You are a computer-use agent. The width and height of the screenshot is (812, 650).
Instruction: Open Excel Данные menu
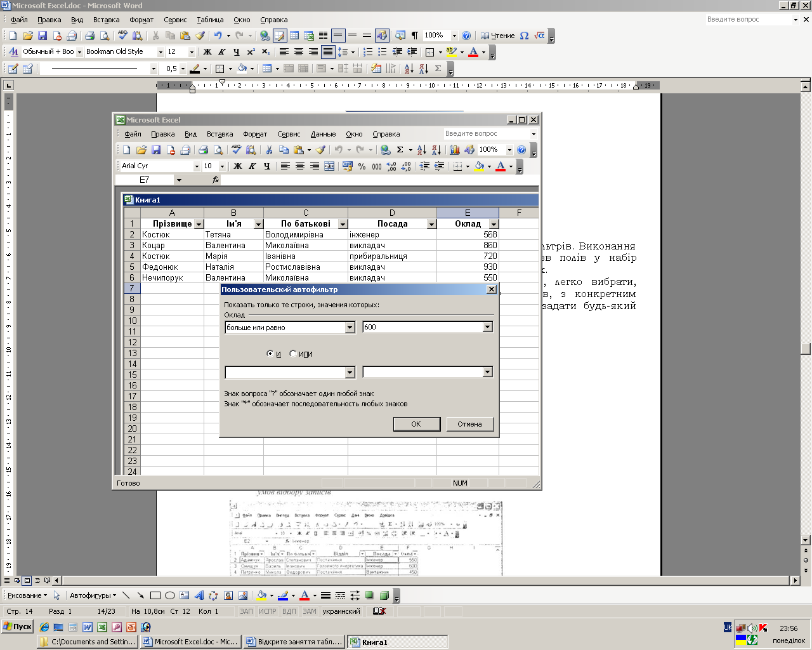323,134
